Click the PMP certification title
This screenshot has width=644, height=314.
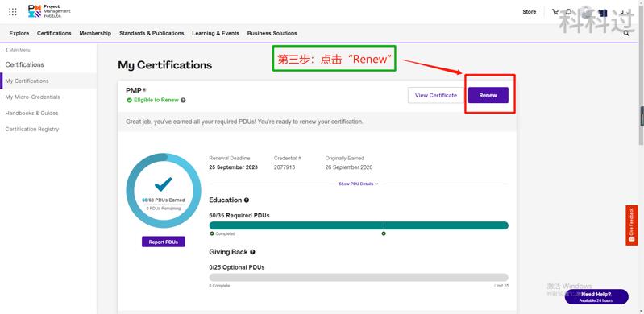[136, 90]
